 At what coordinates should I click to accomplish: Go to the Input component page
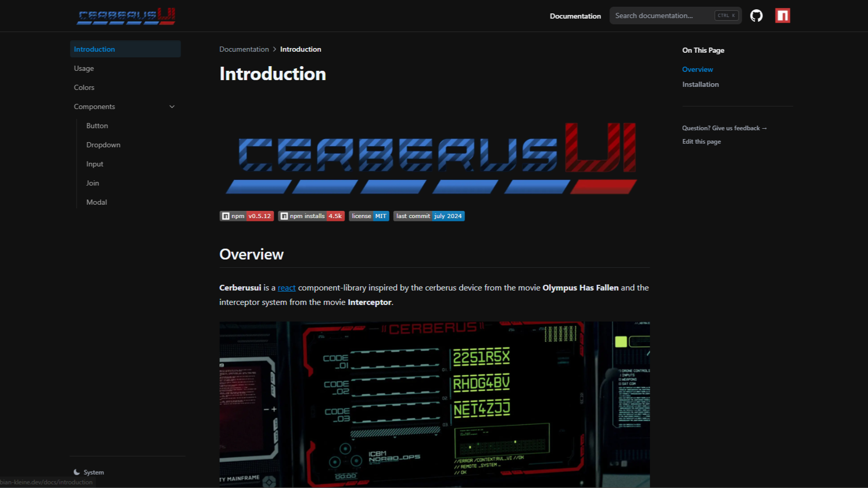[x=95, y=164]
